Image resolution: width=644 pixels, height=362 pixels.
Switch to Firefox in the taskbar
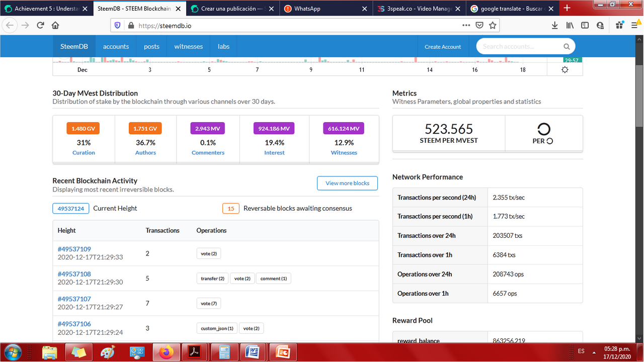coord(166,352)
